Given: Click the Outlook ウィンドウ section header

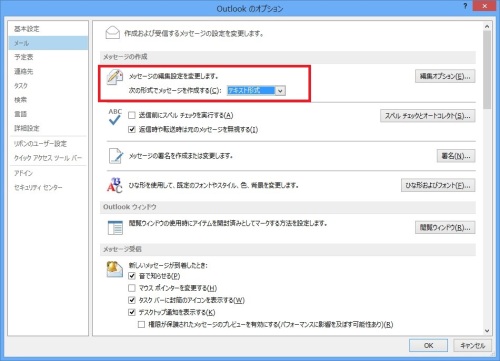Looking at the screenshot, I should [288, 207].
